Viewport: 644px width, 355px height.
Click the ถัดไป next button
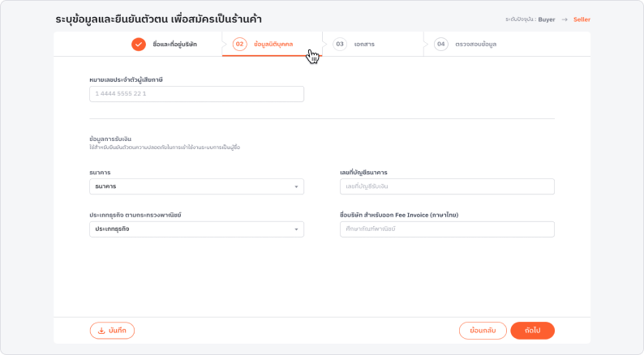point(532,331)
